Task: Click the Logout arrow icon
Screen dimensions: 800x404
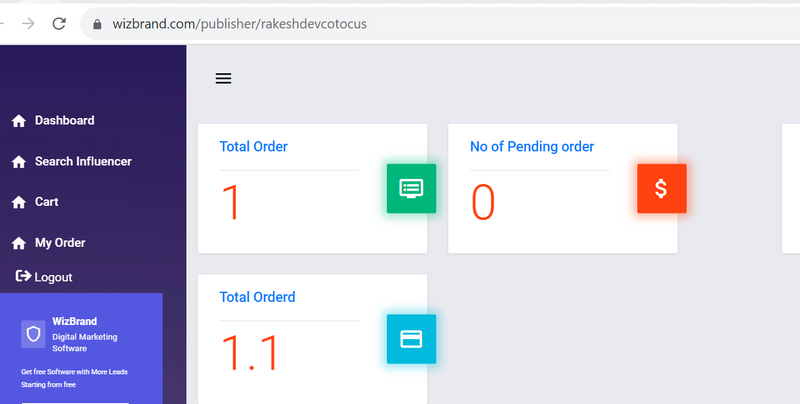Action: coord(24,277)
